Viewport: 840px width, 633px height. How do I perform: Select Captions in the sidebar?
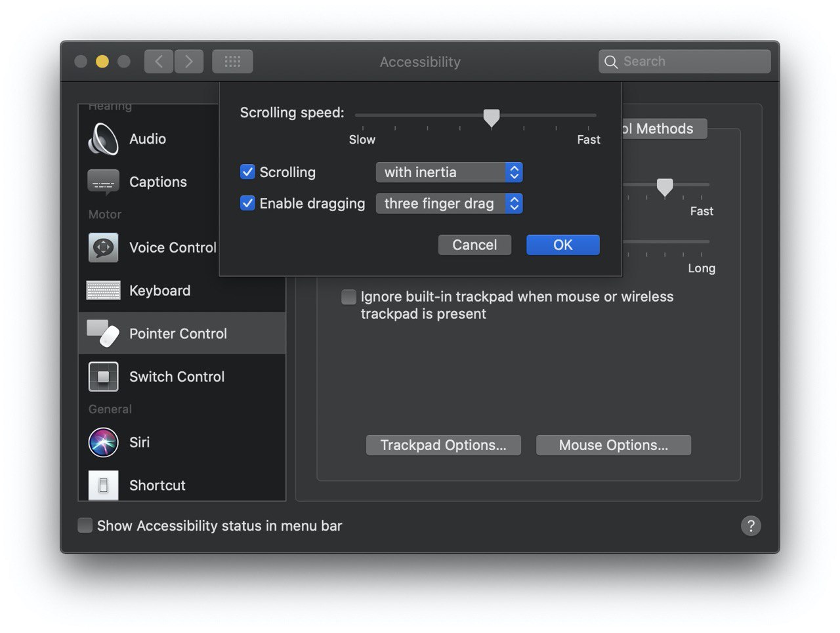click(x=182, y=182)
